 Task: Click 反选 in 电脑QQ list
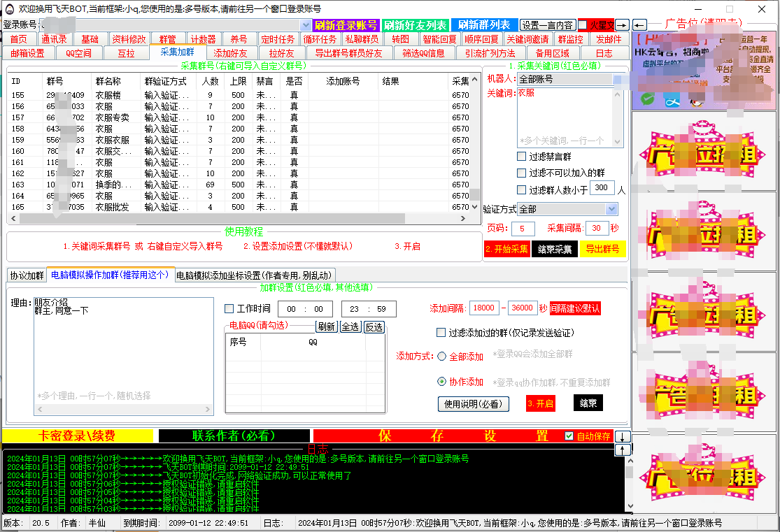[374, 326]
